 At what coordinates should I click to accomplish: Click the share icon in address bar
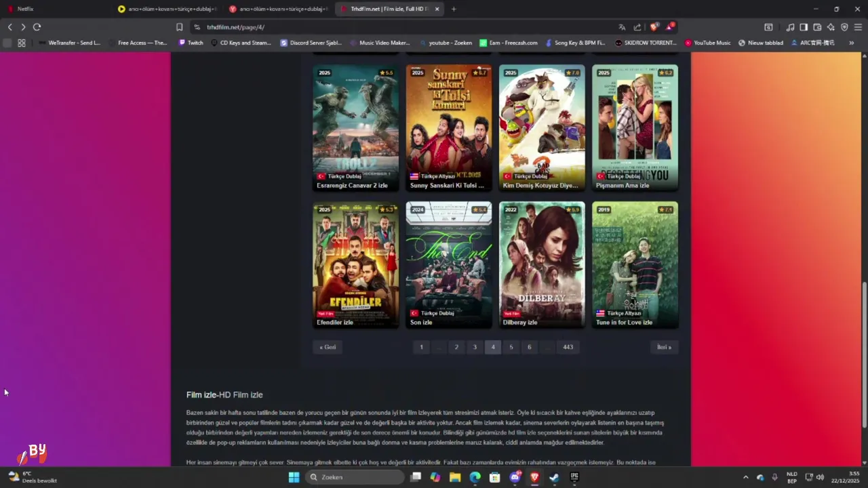(637, 27)
